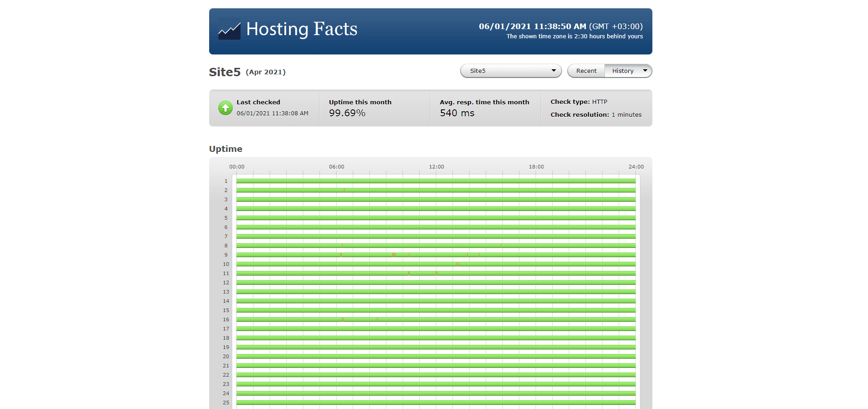
Task: Switch to the Recent view tab
Action: coord(586,71)
